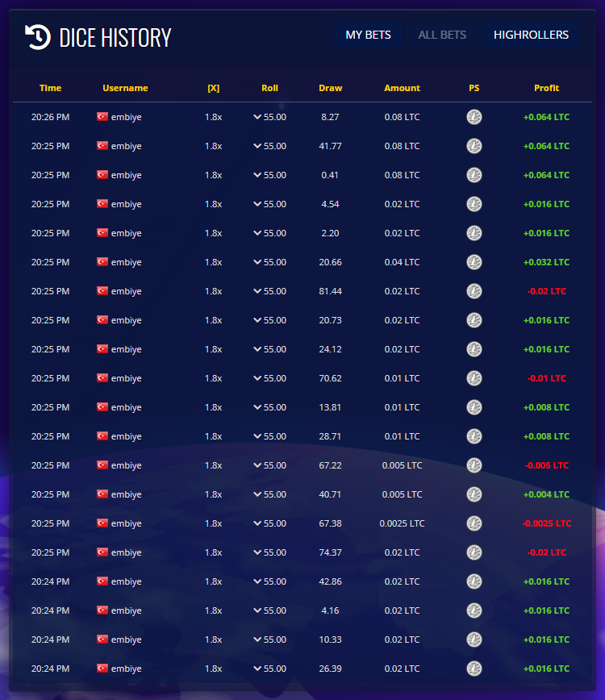The image size is (605, 700).
Task: Click Turkish flag icon in 74.37 draw row
Action: click(102, 552)
